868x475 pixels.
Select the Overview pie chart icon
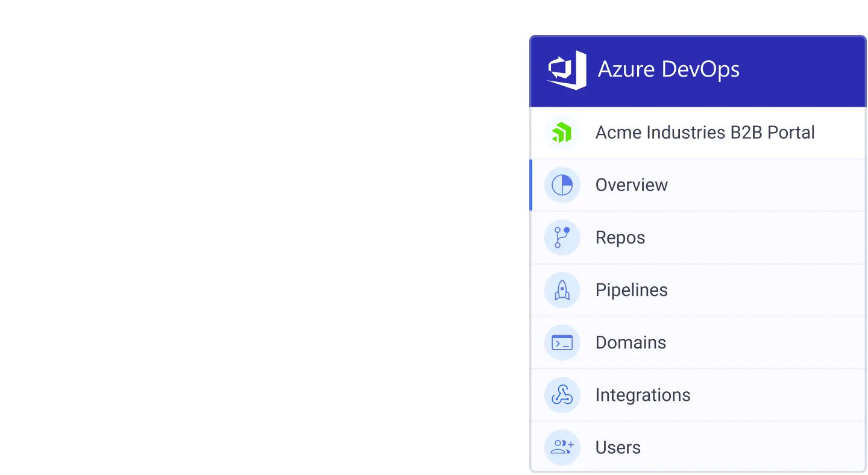pos(562,185)
